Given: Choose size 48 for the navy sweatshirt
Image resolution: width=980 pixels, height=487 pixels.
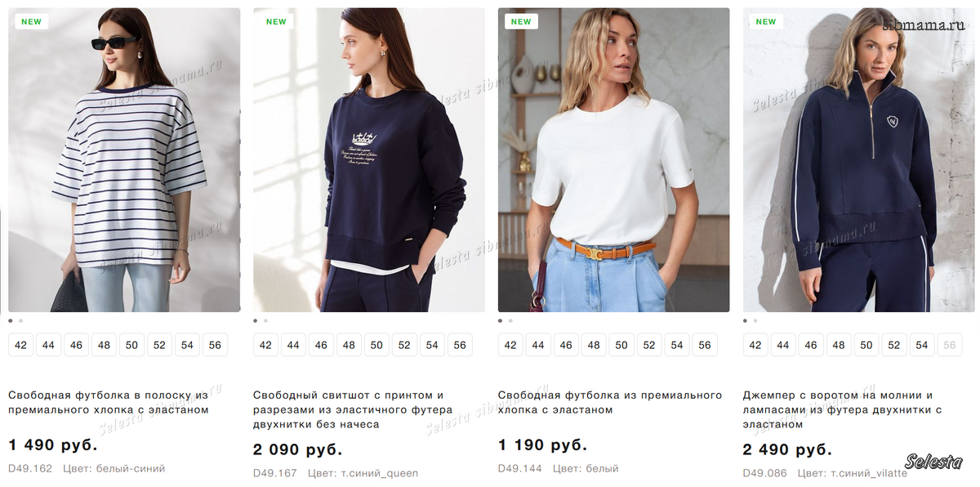Looking at the screenshot, I should point(349,345).
